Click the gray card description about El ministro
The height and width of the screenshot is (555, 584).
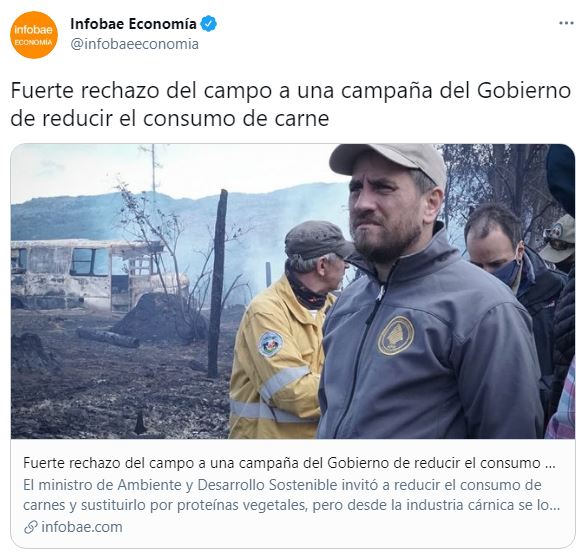pos(292,495)
